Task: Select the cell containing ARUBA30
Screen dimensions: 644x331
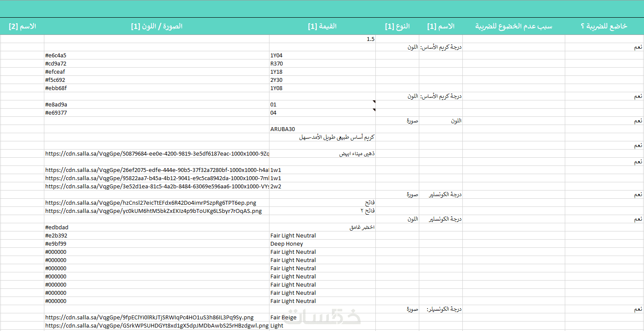Action: click(322, 129)
